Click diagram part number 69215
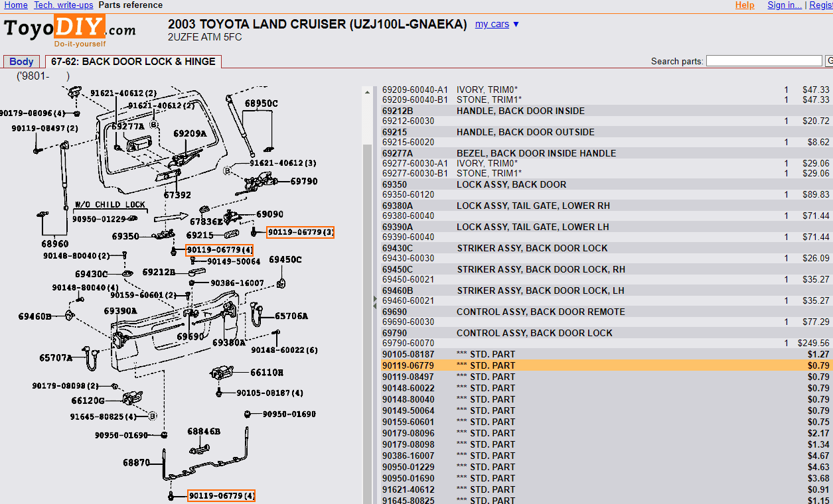Viewport: 833px width, 504px height. pos(200,235)
